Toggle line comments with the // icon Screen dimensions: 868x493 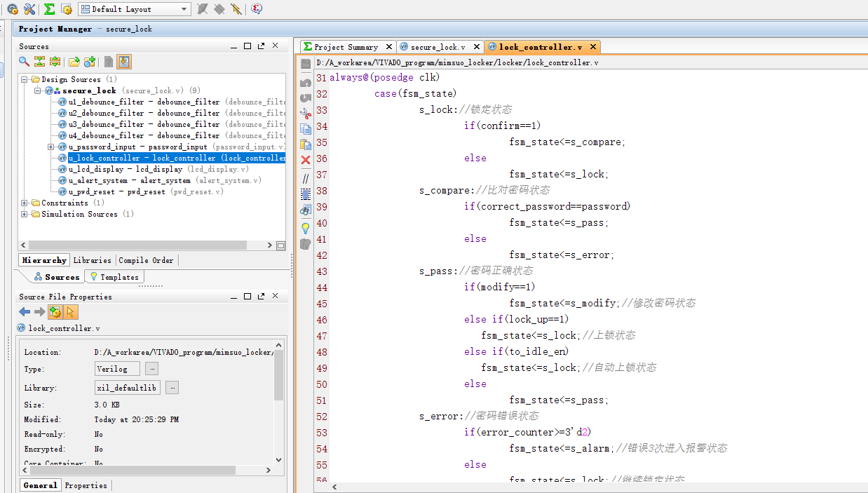[x=306, y=178]
